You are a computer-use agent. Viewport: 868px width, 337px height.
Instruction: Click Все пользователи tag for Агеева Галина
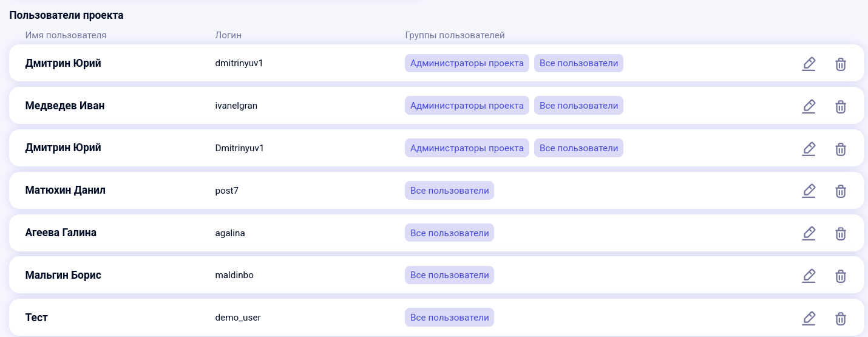coord(449,233)
